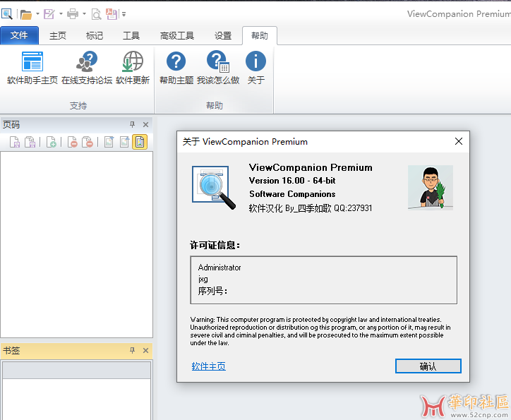Screen dimensions: 511x420
Task: Close the 关于 ViewCompanion Premium dialog
Action: click(459, 141)
